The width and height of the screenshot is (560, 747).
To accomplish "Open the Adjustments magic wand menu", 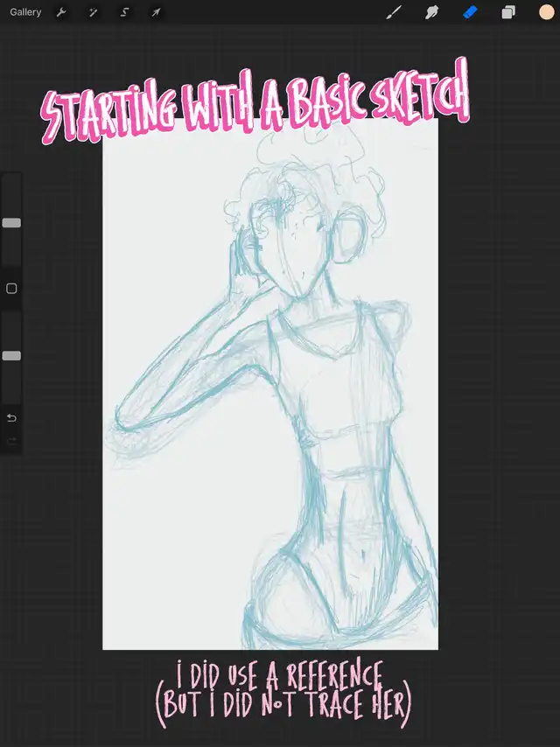I will click(93, 12).
